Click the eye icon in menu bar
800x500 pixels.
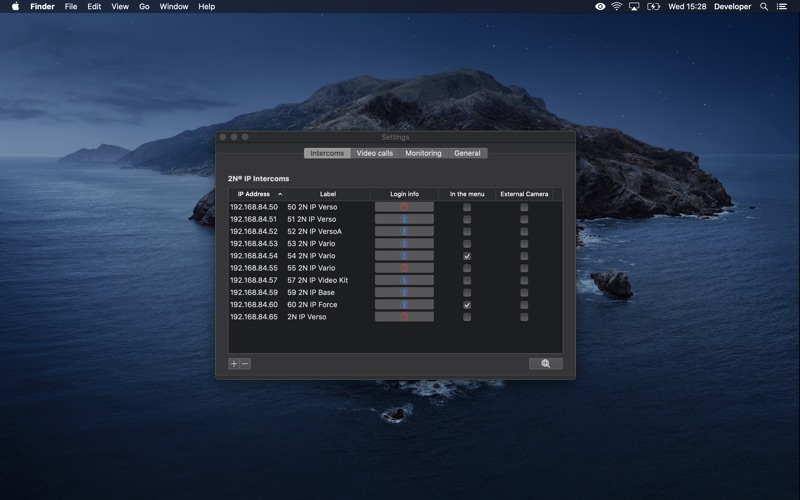click(x=600, y=7)
